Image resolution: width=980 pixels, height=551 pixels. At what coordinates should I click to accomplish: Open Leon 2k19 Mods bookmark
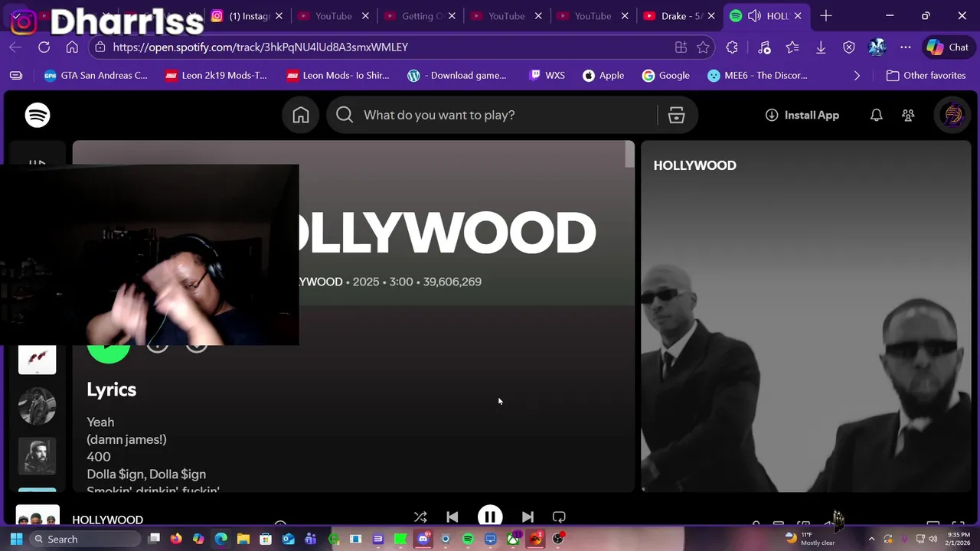coord(216,76)
